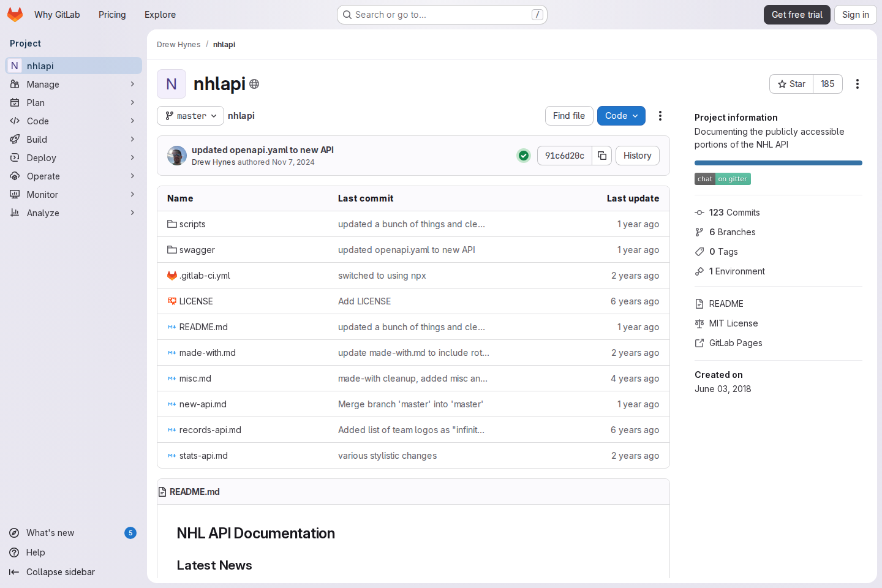Open the master branch dropdown
Viewport: 882px width, 588px height.
[x=190, y=115]
